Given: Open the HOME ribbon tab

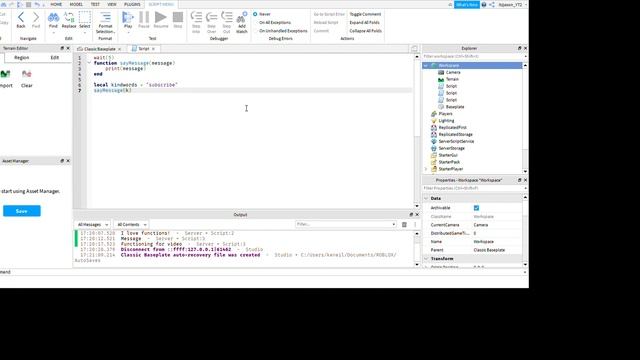Looking at the screenshot, I should [56, 4].
